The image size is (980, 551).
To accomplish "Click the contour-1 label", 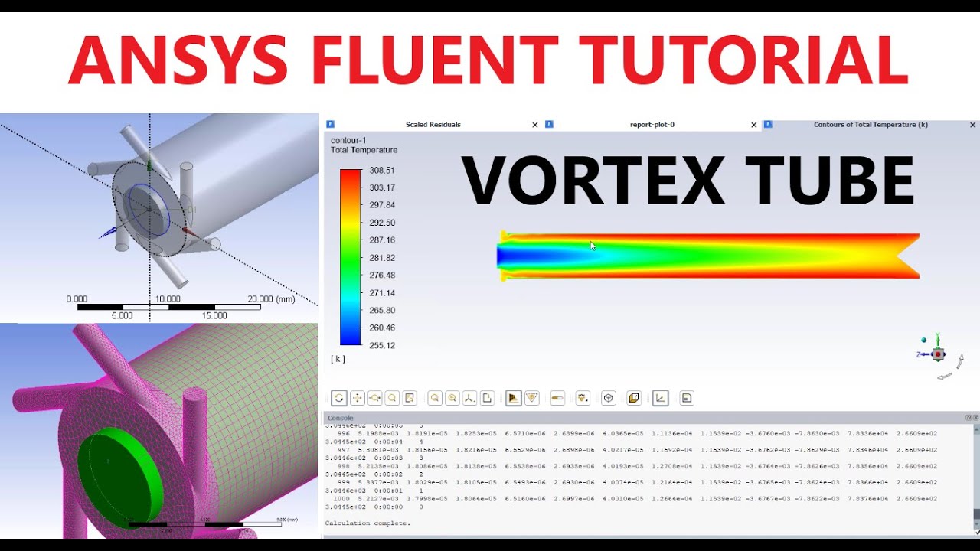I will (x=348, y=141).
